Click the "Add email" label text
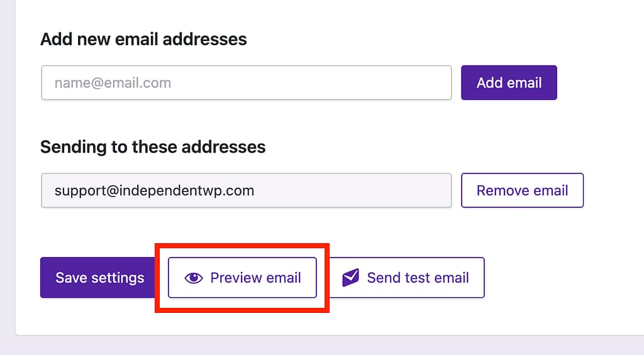644x355 pixels. click(x=509, y=83)
